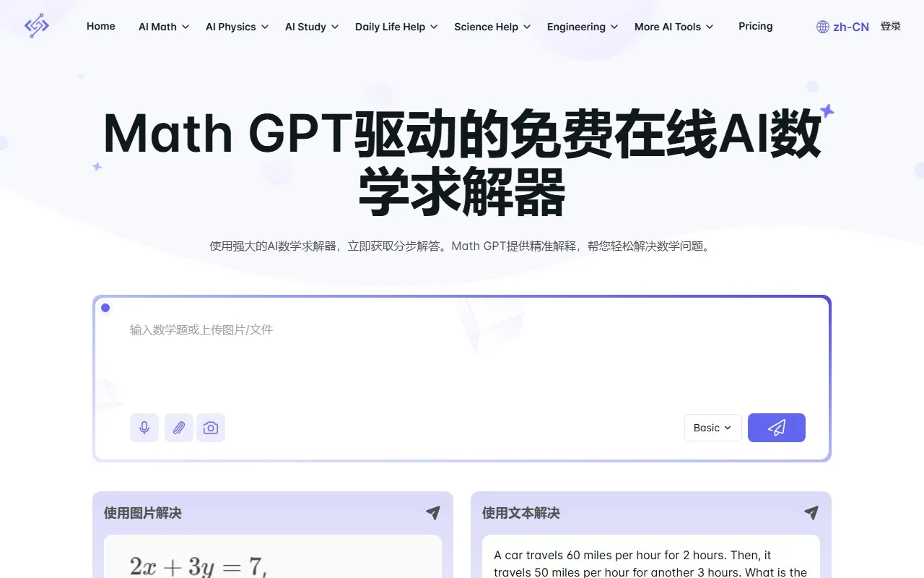Open the Pricing page
Viewport: 924px width, 578px height.
click(755, 26)
